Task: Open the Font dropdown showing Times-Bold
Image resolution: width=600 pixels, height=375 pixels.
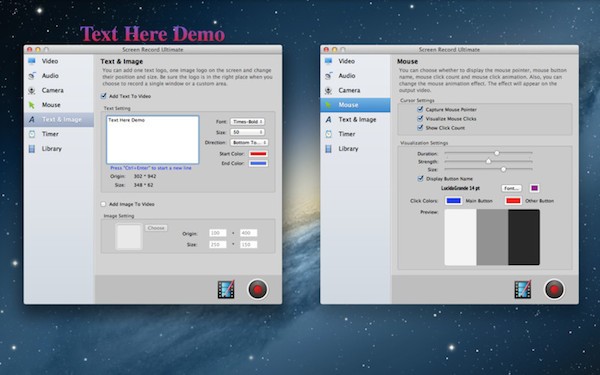Action: tap(247, 121)
